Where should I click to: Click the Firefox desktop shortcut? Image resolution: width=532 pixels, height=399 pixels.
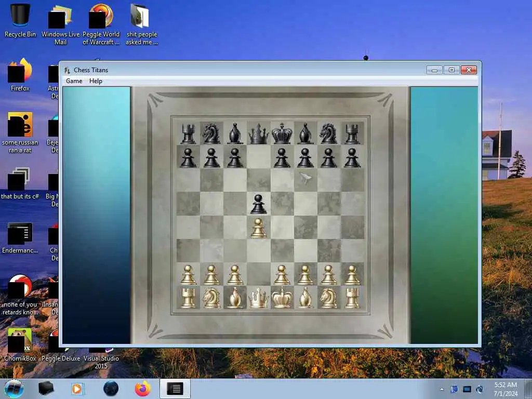pyautogui.click(x=20, y=75)
